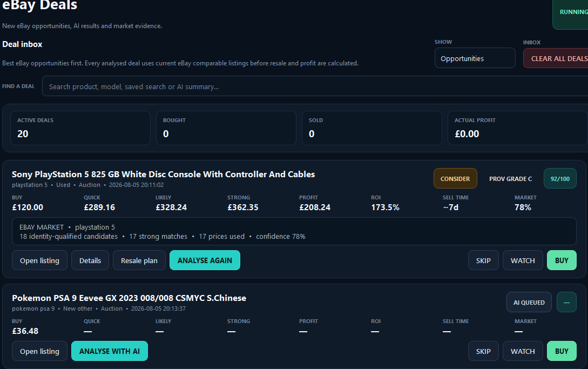Image resolution: width=588 pixels, height=369 pixels.
Task: Click the £120.00 buy price value
Action: click(28, 207)
